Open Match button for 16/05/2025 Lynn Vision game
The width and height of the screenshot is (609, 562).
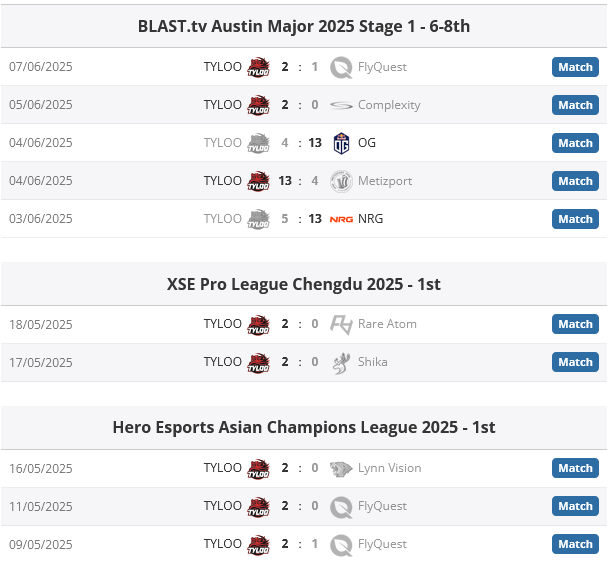point(575,468)
